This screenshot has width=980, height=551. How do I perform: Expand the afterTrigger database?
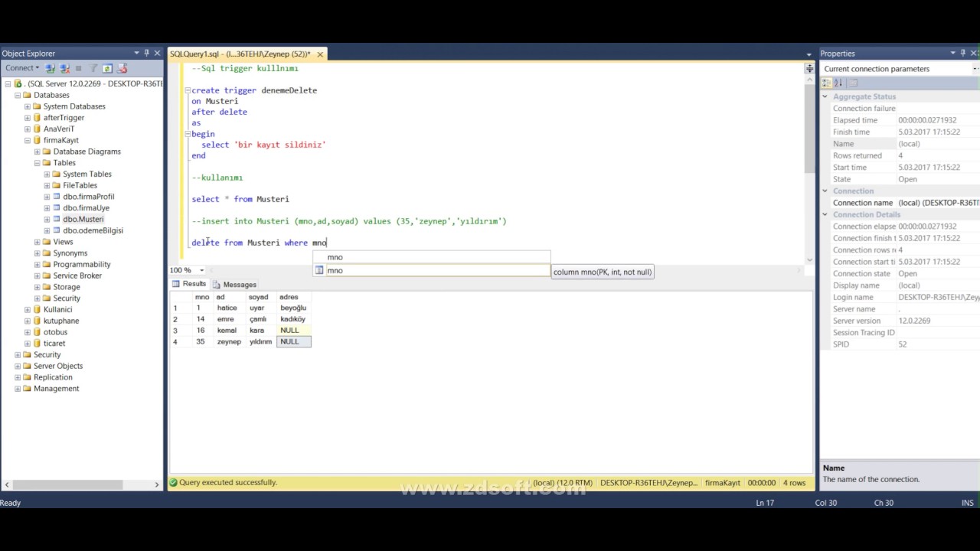28,118
